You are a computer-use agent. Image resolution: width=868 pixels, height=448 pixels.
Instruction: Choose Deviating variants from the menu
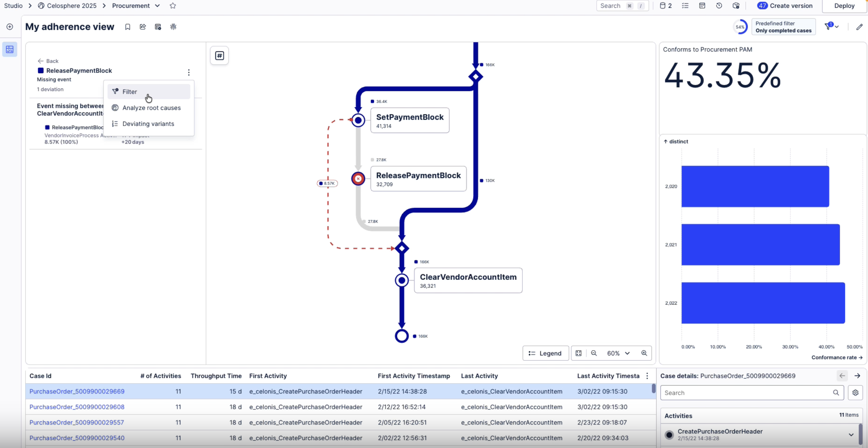pos(148,124)
